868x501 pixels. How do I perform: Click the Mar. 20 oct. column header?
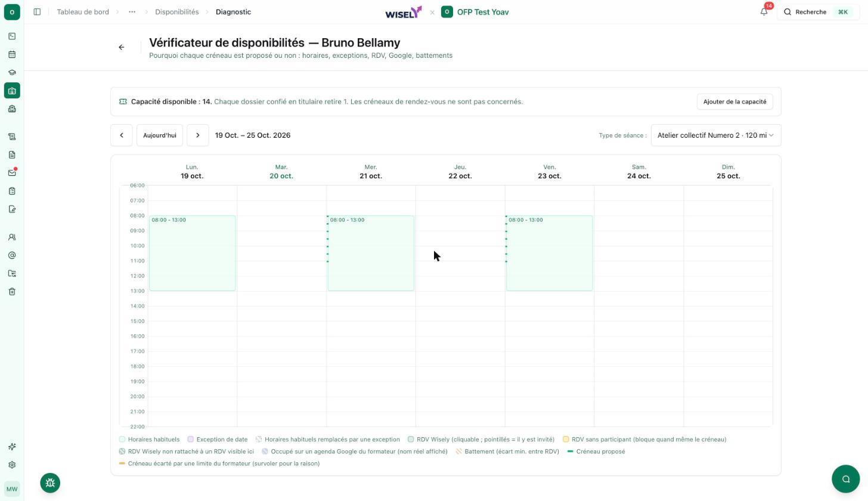pyautogui.click(x=281, y=172)
